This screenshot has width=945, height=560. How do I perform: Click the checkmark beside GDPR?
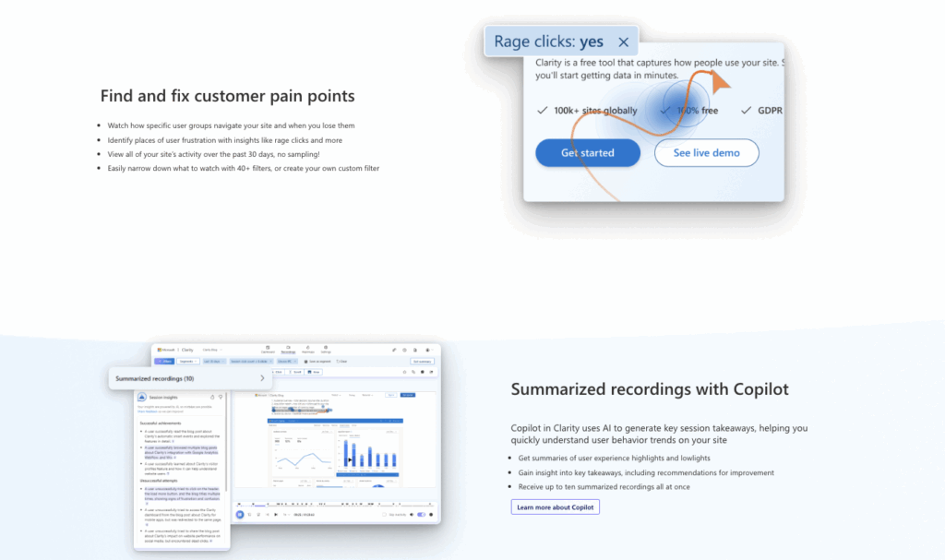746,111
